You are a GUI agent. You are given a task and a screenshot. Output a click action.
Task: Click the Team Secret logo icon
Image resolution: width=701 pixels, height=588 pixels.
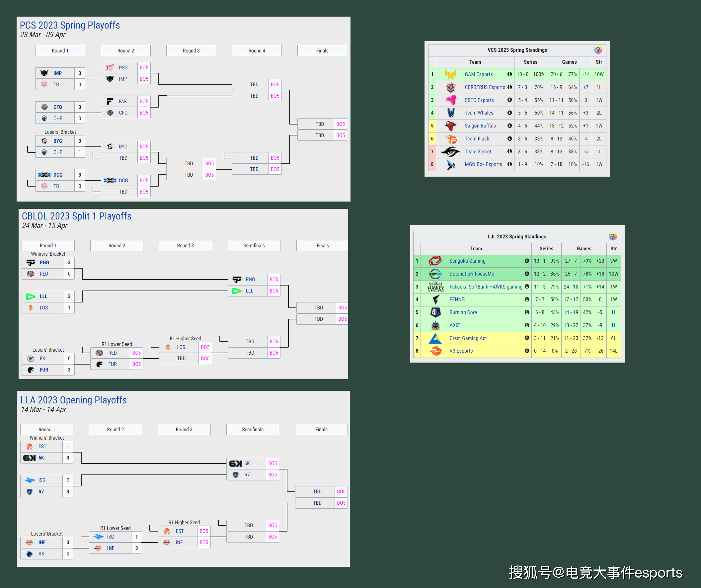tap(450, 152)
